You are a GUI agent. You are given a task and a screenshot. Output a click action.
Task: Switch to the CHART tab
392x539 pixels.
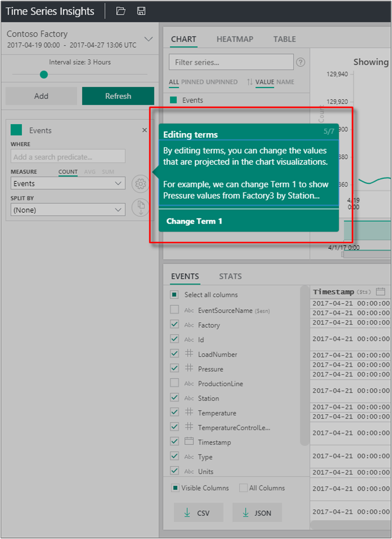183,39
